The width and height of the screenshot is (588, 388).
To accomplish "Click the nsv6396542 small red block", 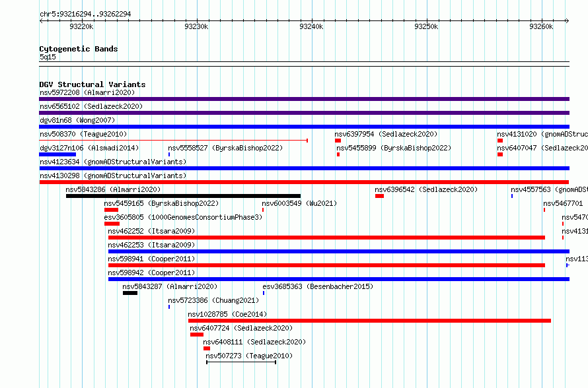I will (379, 196).
